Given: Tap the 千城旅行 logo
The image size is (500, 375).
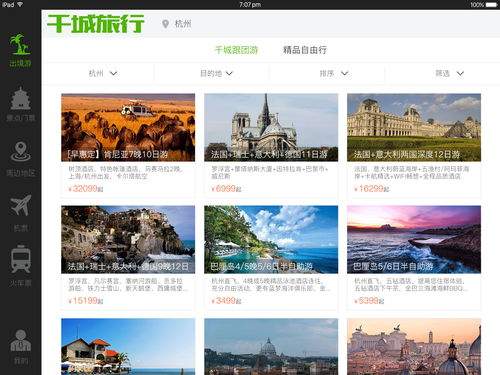Looking at the screenshot, I should [x=96, y=23].
